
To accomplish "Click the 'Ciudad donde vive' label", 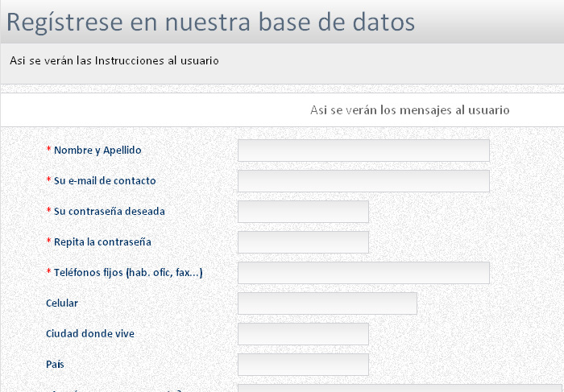I will tap(90, 334).
